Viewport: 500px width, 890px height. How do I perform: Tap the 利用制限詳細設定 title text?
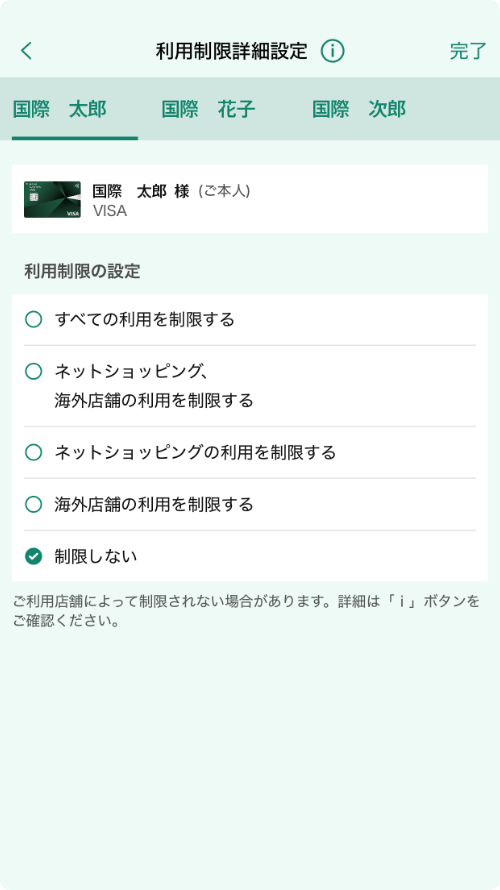point(232,51)
